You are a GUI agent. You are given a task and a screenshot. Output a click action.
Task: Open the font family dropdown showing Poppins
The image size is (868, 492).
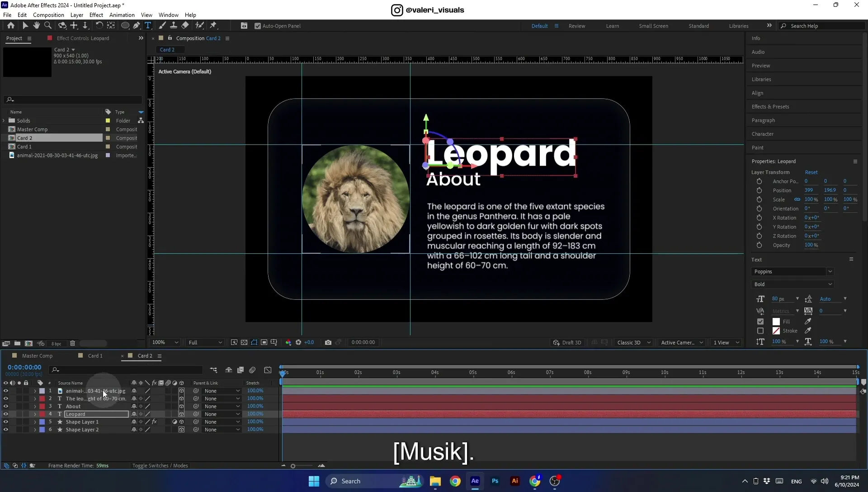point(793,272)
